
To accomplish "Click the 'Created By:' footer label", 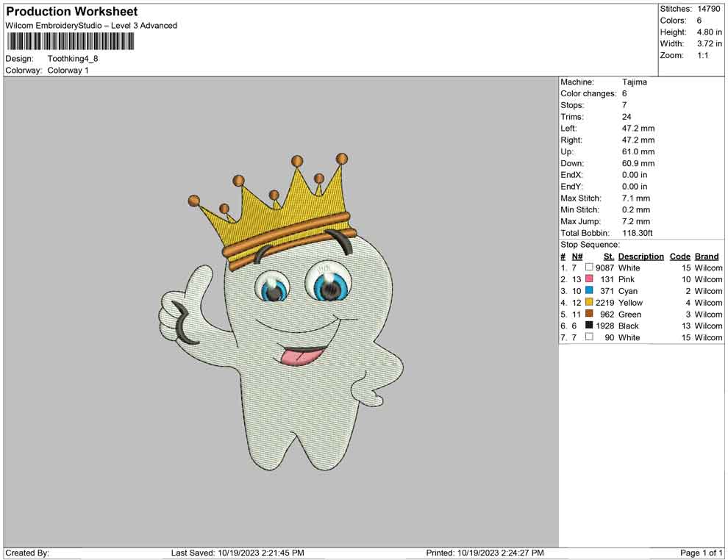I will [27, 553].
